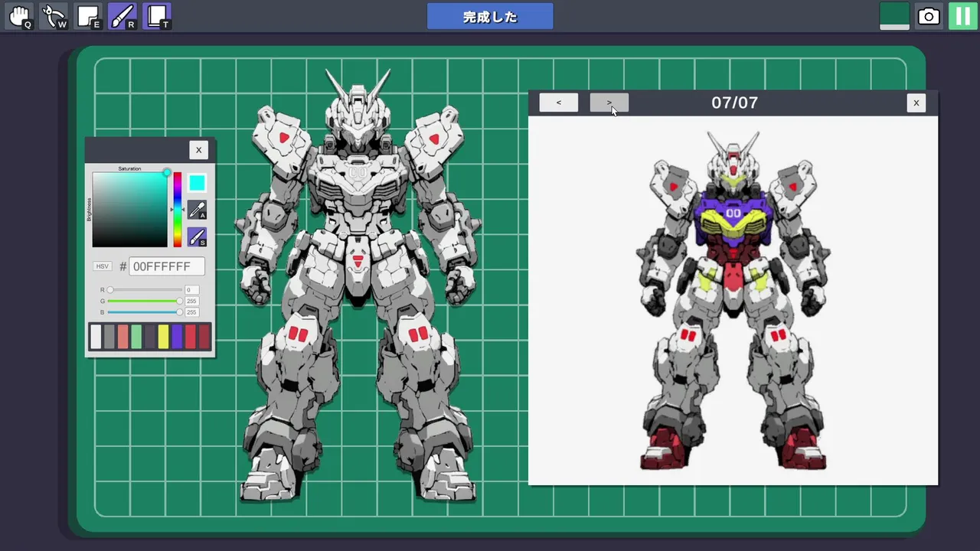The image size is (980, 551).
Task: Close the color picker panel
Action: click(198, 150)
